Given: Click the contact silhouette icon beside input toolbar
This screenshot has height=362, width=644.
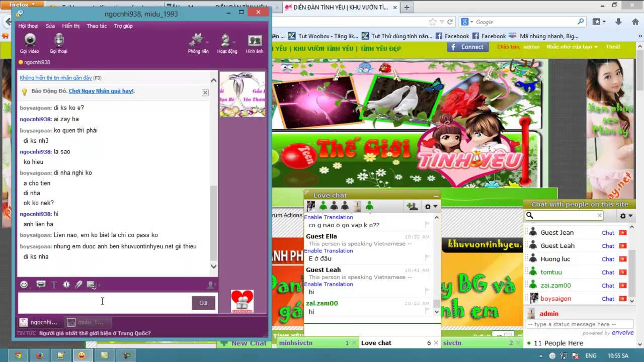Looking at the screenshot, I should [x=211, y=285].
